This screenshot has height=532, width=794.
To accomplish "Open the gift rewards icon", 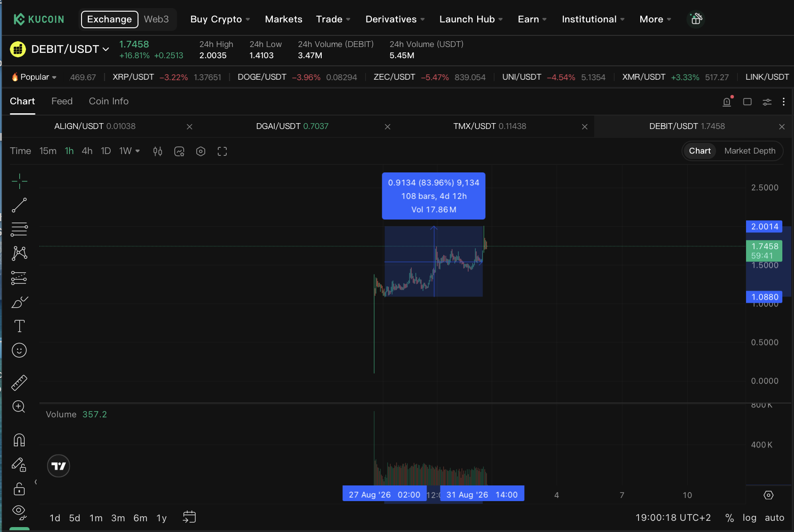I will tap(696, 19).
